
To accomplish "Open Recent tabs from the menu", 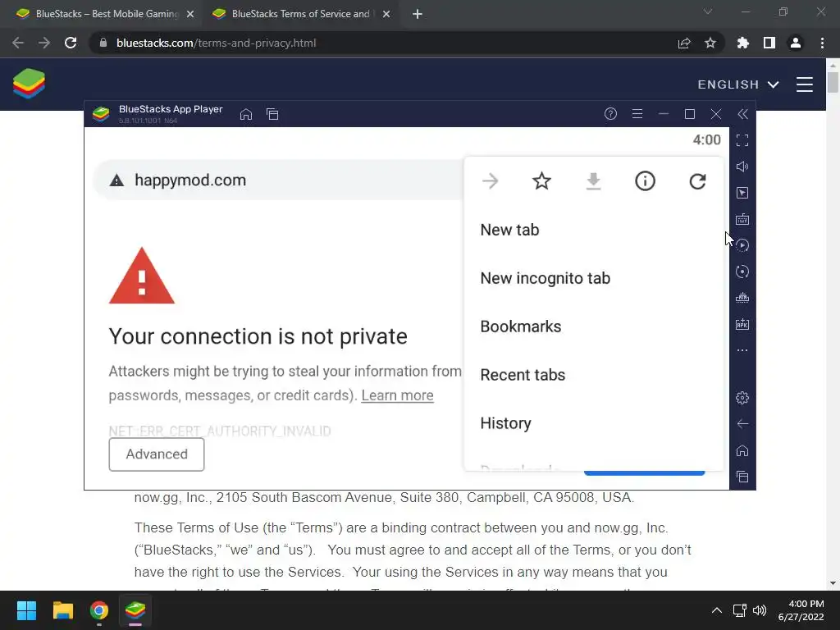I will [x=594, y=375].
